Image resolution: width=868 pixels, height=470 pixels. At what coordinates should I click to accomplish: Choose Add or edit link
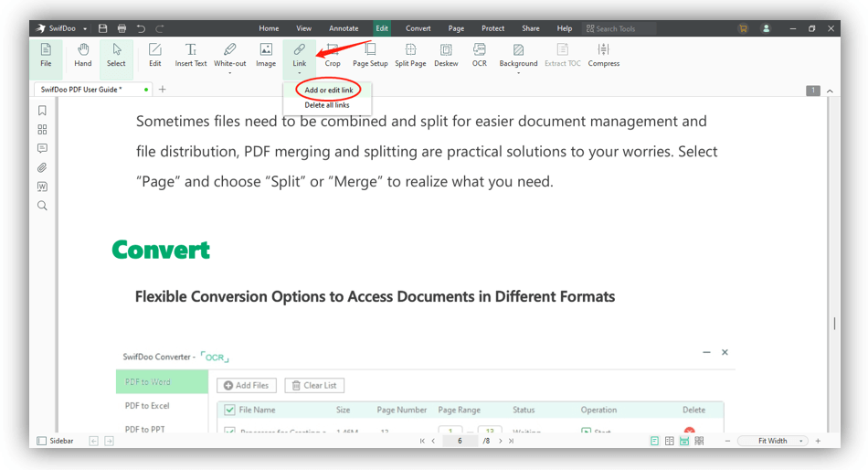(x=328, y=90)
